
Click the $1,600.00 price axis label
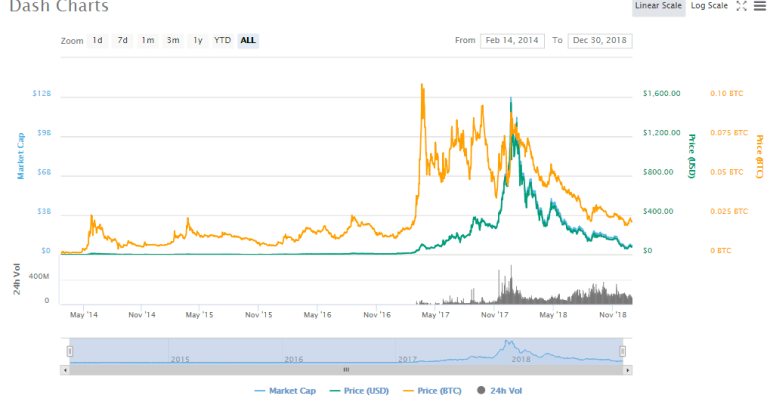tap(661, 93)
